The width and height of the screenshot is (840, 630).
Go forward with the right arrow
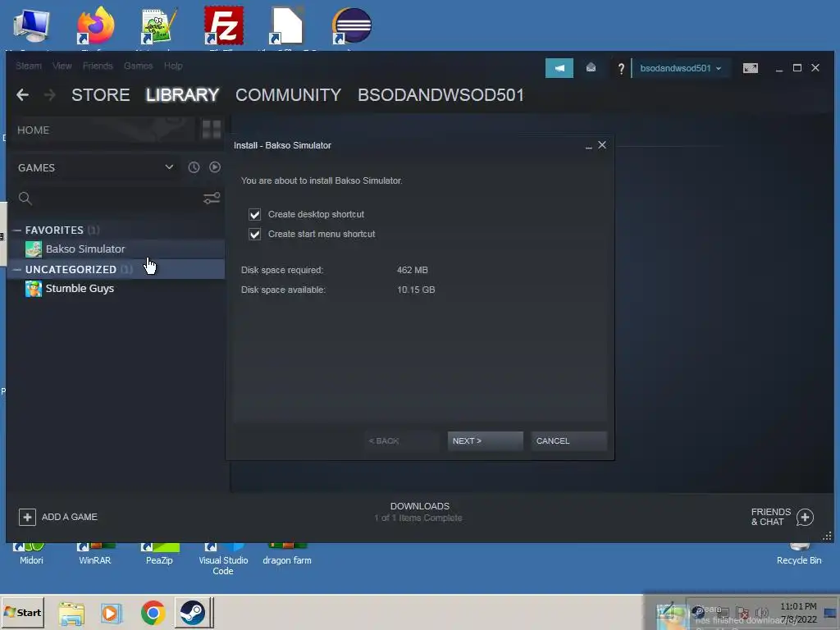coord(50,95)
